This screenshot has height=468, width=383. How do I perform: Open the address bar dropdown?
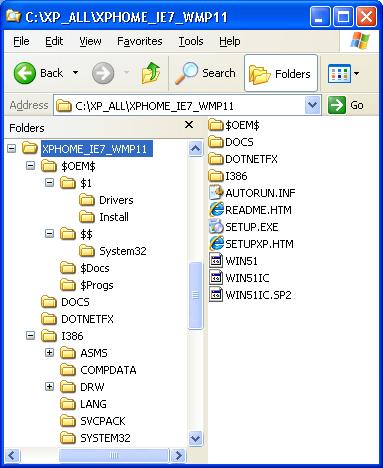point(312,105)
